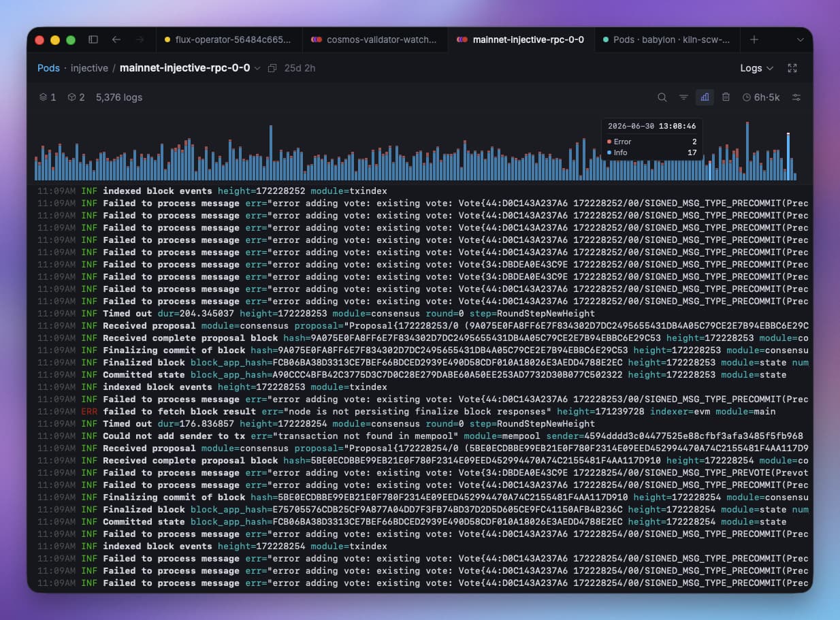The image size is (840, 620).
Task: Select the mainnet-injective-rpc-0-0 tab
Action: click(521, 39)
